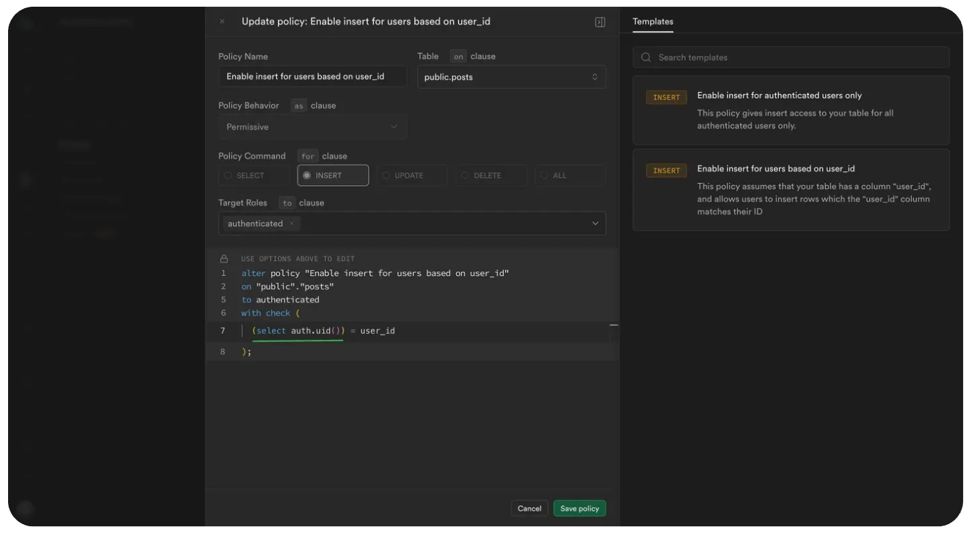The width and height of the screenshot is (980, 541).
Task: Select the UPDATE policy command
Action: click(x=412, y=176)
